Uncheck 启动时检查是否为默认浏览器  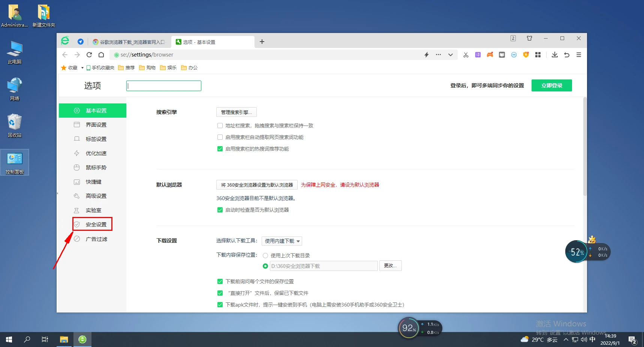click(220, 210)
